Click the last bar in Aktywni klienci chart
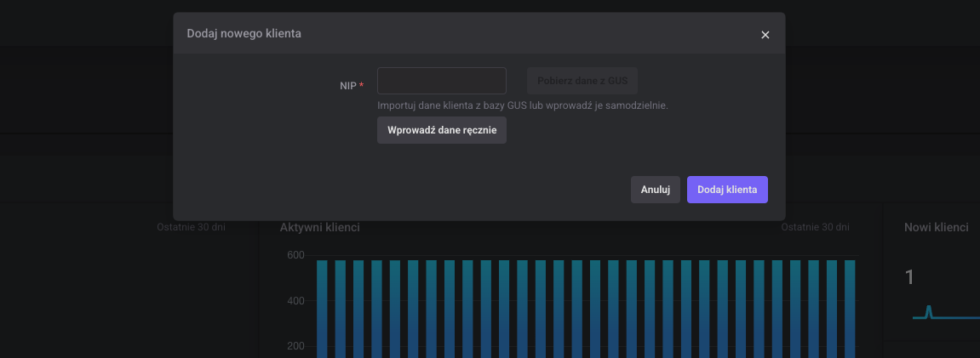The width and height of the screenshot is (980, 358). pyautogui.click(x=850, y=306)
